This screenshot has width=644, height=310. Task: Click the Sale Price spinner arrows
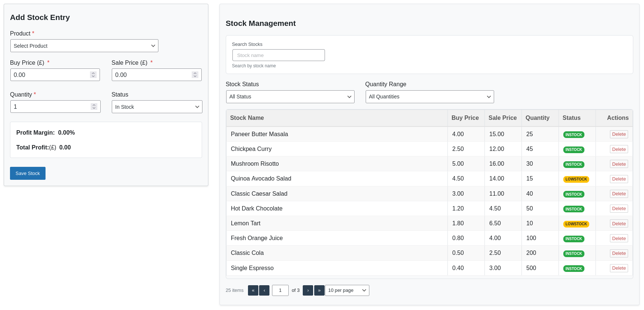point(195,75)
